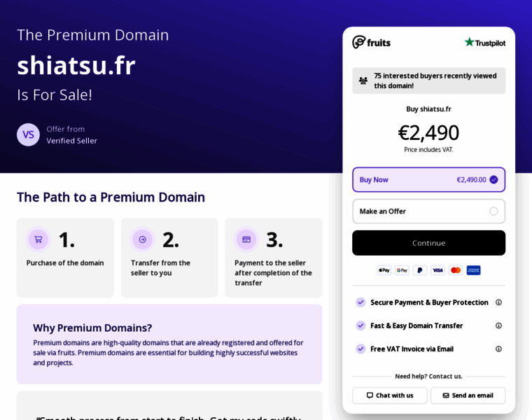The width and height of the screenshot is (532, 420).
Task: Show info for Fast & Easy Domain Transfer
Action: (x=498, y=325)
